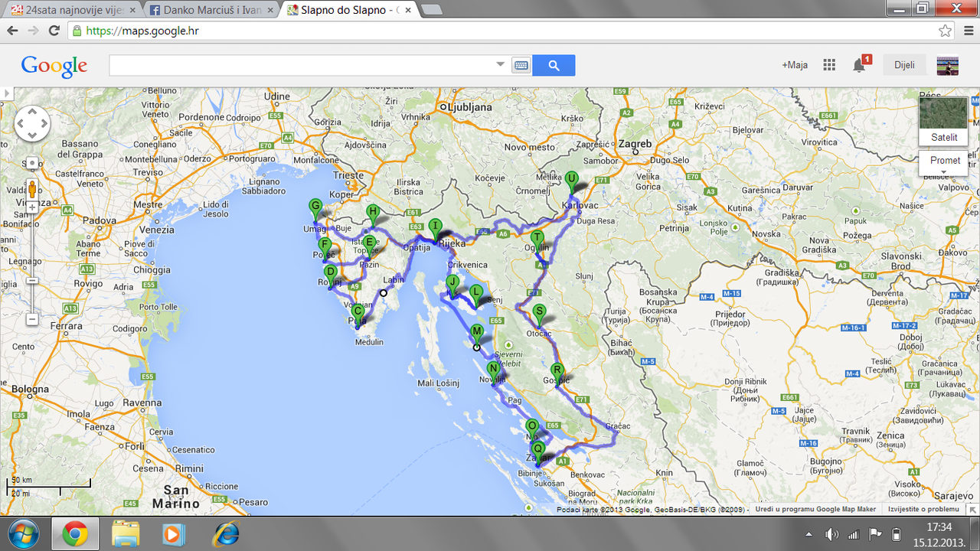Open the Google apps grid
This screenshot has width=980, height=551.
(829, 65)
